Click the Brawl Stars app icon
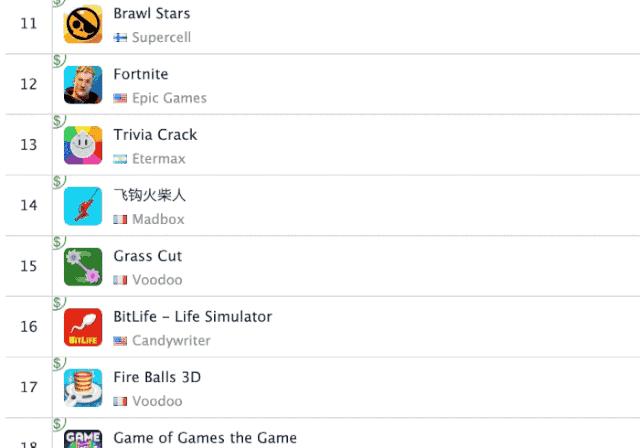Screen dimensions: 640x448 tap(83, 24)
